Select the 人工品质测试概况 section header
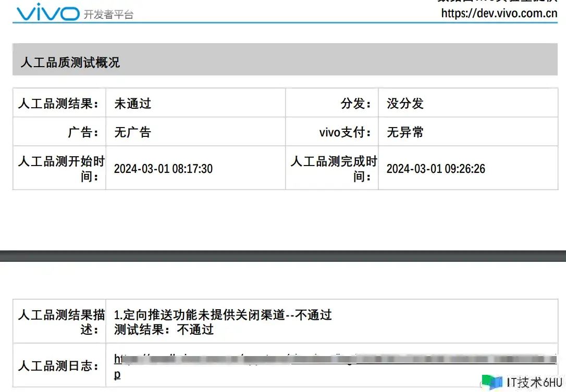The image size is (566, 392). pos(70,62)
